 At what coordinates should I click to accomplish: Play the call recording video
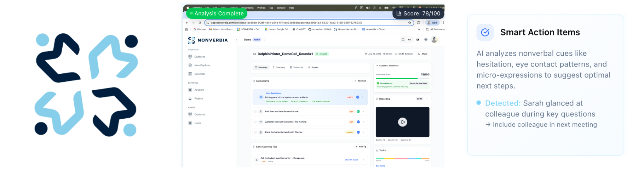pos(402,122)
